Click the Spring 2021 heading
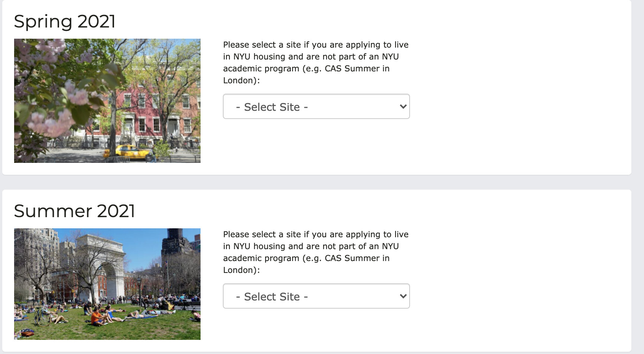Image resolution: width=644 pixels, height=354 pixels. (x=65, y=21)
